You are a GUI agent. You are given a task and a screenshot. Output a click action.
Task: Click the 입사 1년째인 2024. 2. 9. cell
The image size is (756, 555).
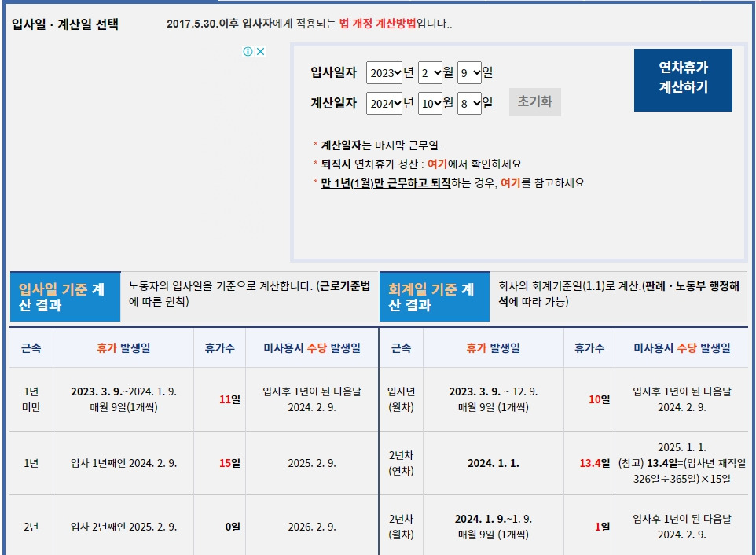click(123, 463)
